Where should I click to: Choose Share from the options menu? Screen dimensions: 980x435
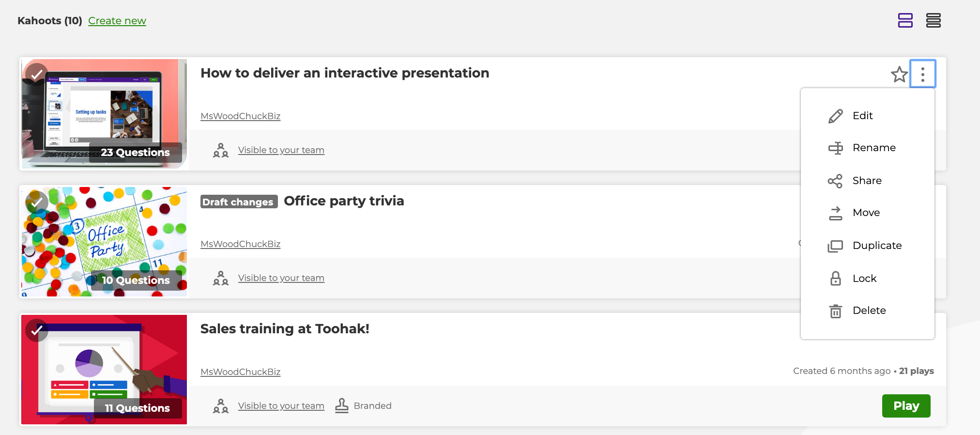(x=866, y=181)
